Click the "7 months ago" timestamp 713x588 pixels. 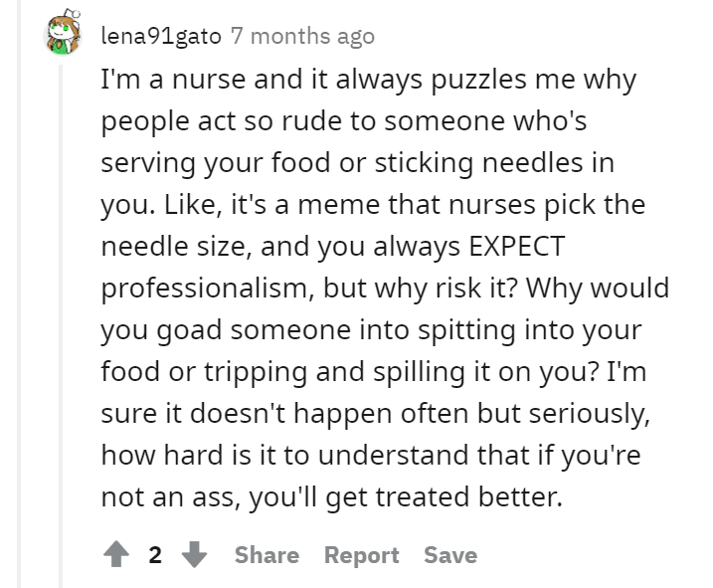[302, 37]
